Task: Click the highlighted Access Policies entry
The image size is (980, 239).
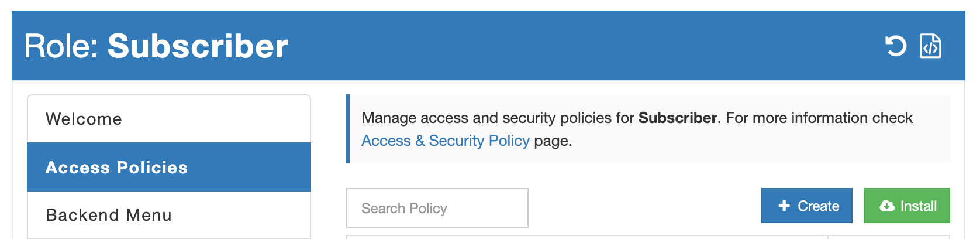Action: point(169,167)
